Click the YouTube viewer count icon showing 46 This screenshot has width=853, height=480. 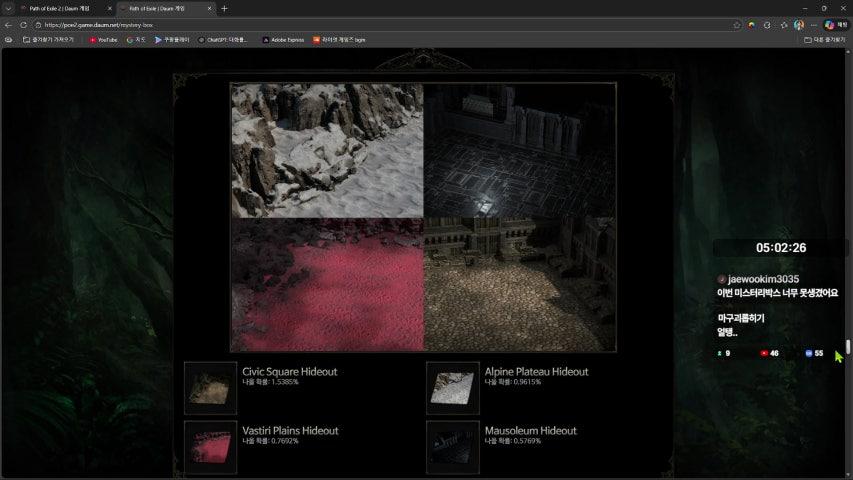[x=764, y=353]
